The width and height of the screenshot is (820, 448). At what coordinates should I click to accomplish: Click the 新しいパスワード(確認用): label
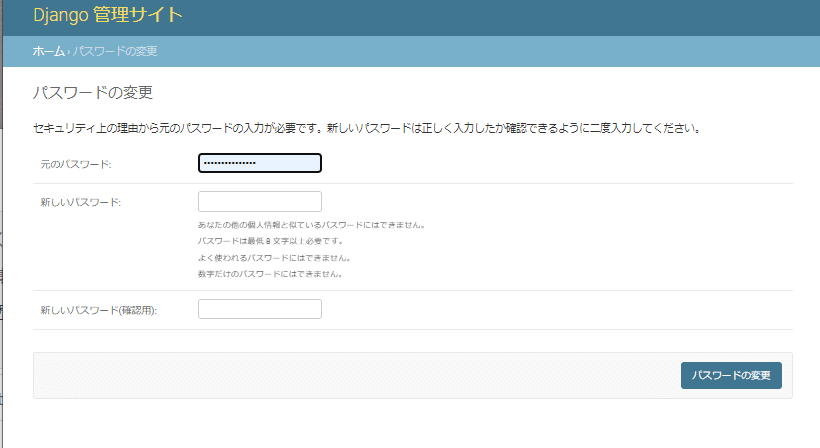(99, 311)
